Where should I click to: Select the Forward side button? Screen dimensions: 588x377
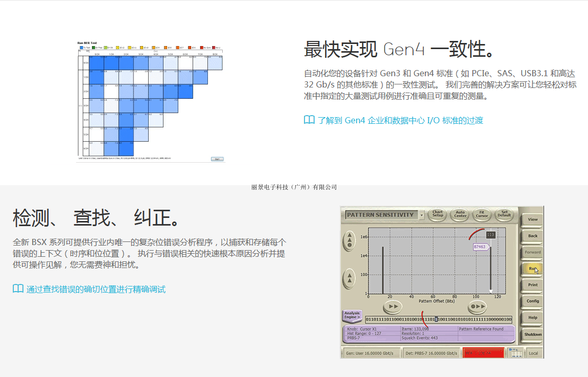pos(532,252)
